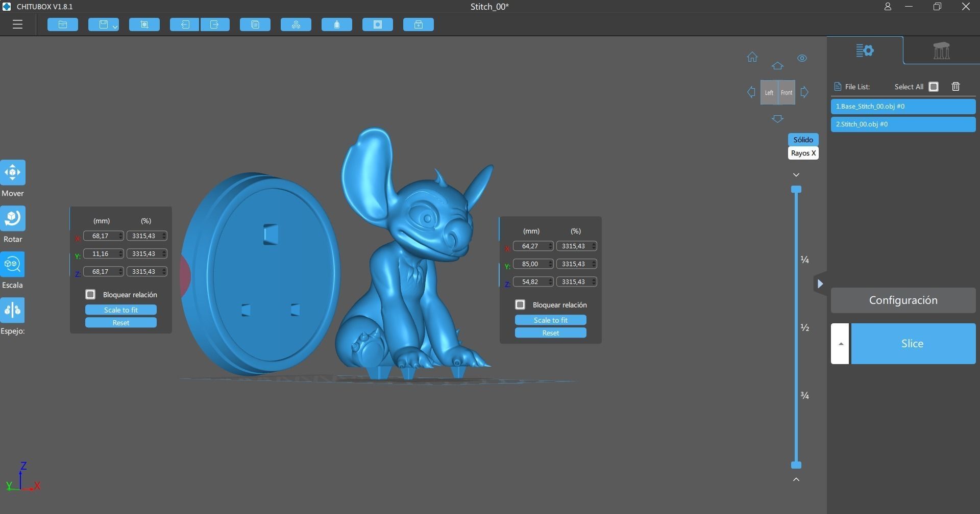The image size is (980, 514).
Task: Rotate view up with the top arrow
Action: [x=777, y=66]
